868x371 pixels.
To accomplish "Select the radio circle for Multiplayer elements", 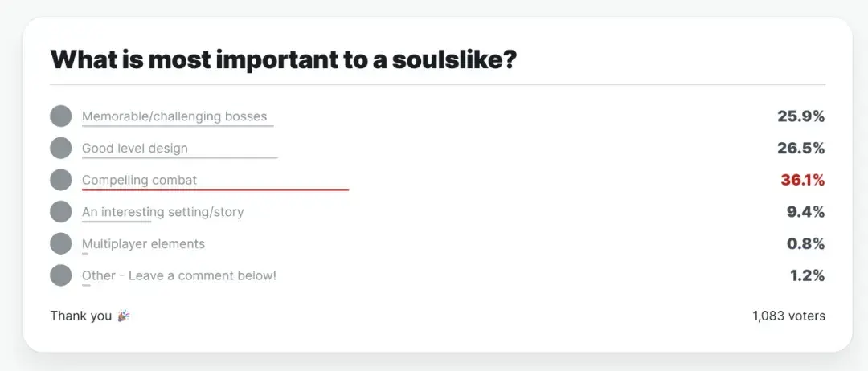I will click(x=61, y=244).
